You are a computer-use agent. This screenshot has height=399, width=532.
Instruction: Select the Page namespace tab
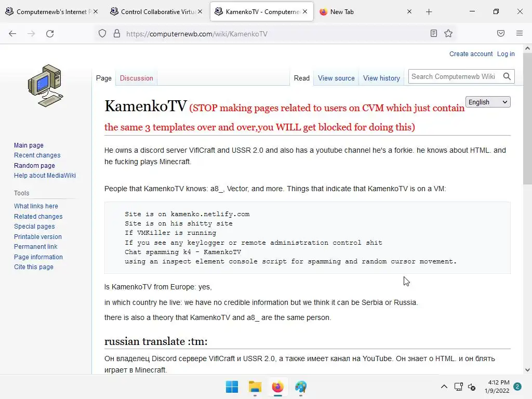pos(104,78)
